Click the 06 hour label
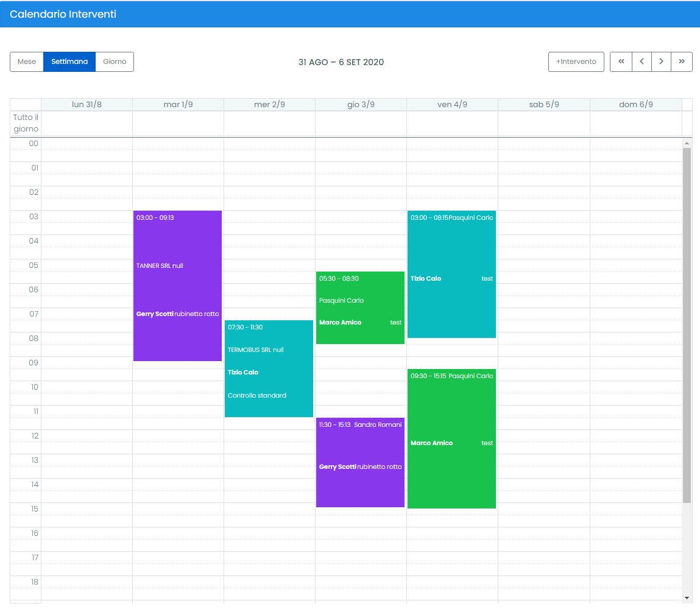700x612 pixels. (34, 289)
